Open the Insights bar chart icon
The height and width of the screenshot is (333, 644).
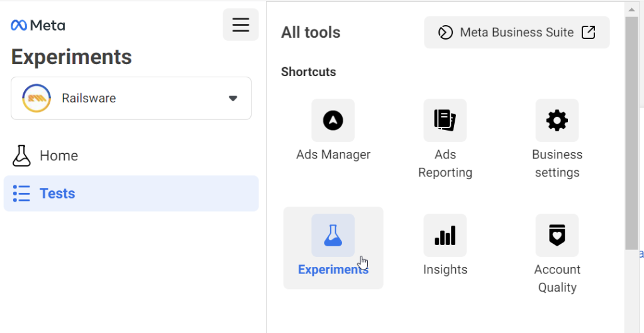pyautogui.click(x=445, y=235)
